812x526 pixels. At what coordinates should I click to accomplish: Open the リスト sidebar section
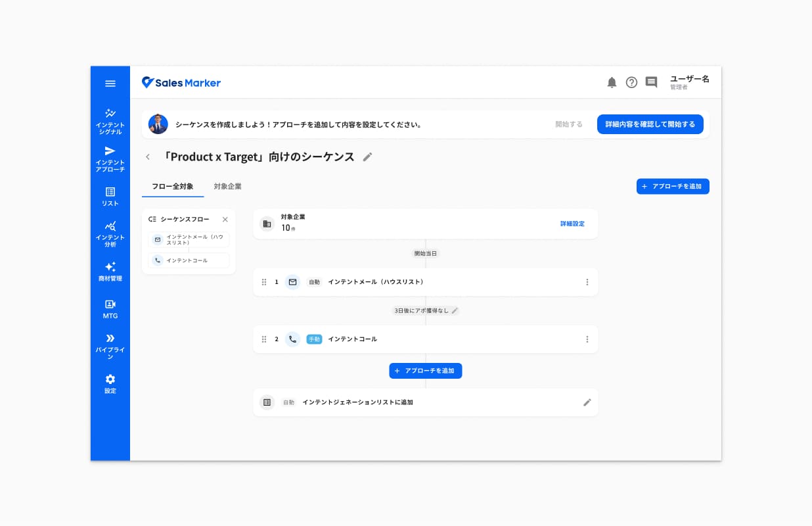(110, 197)
